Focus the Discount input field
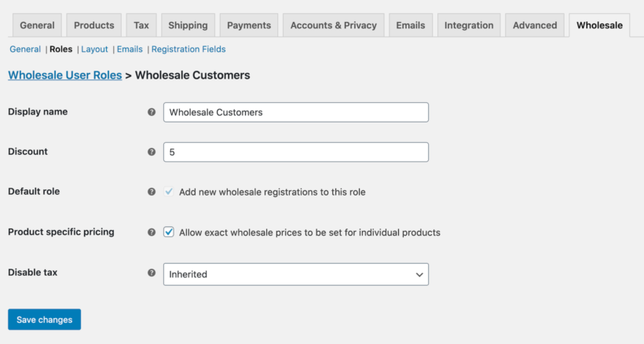Viewport: 644px width, 344px height. [296, 152]
